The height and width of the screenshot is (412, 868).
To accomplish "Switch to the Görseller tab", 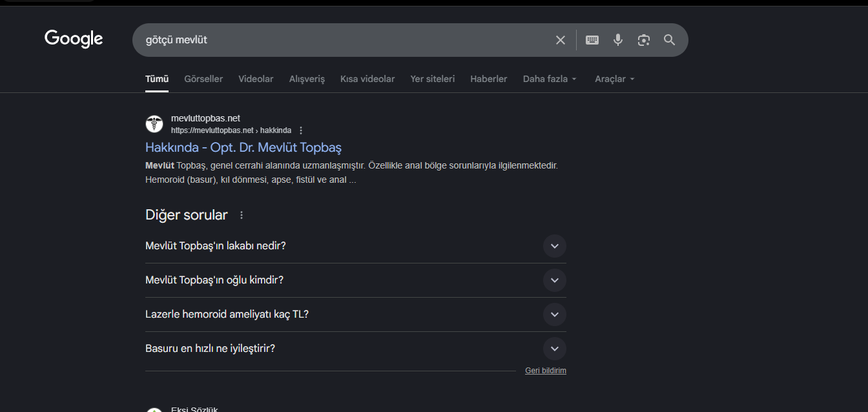I will [203, 79].
